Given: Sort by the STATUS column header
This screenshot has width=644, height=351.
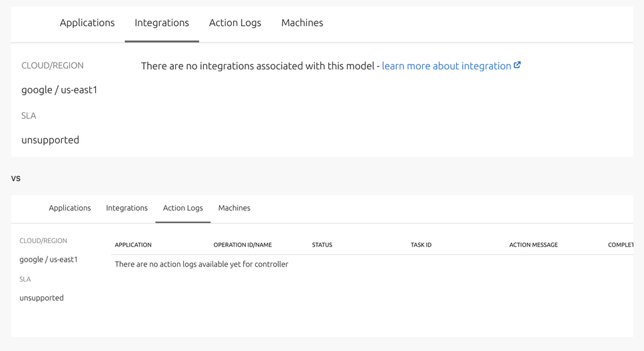Looking at the screenshot, I should pyautogui.click(x=322, y=245).
